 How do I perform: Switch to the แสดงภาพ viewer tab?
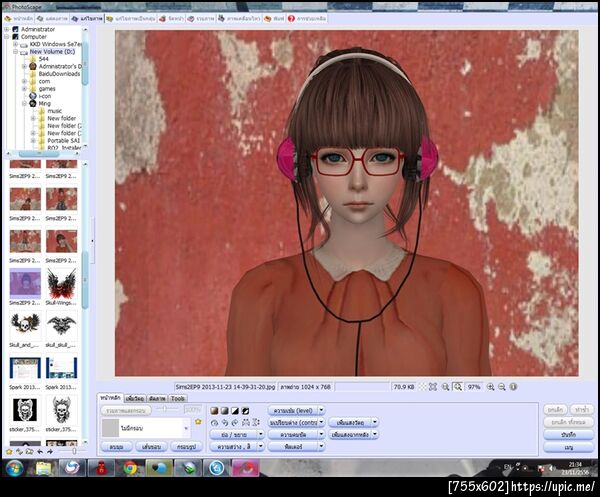point(52,18)
